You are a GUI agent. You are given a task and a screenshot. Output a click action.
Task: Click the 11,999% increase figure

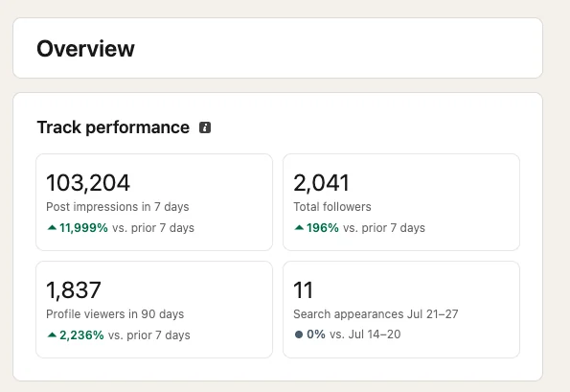[x=83, y=228]
